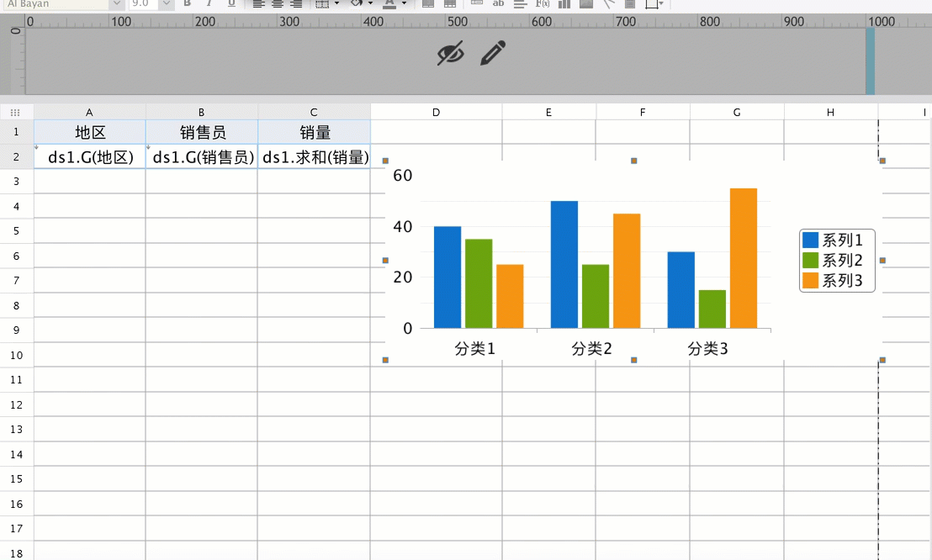Select row 10 header
932x560 pixels.
point(16,355)
